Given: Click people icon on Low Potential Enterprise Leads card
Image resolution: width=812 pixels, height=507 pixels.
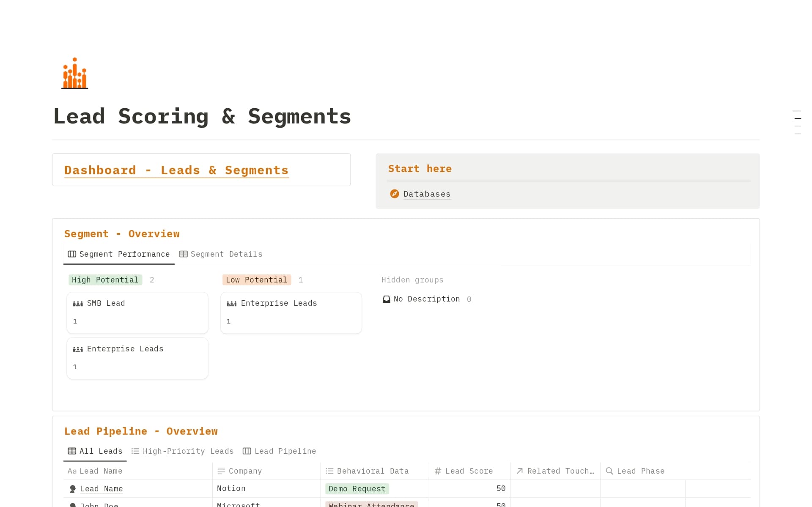Looking at the screenshot, I should (232, 304).
